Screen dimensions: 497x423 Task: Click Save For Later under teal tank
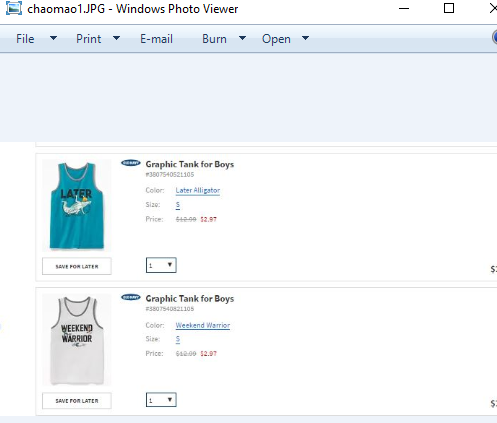tap(77, 266)
